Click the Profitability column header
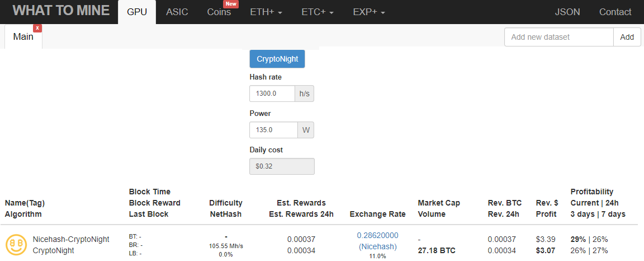Image resolution: width=644 pixels, height=261 pixels. (592, 192)
